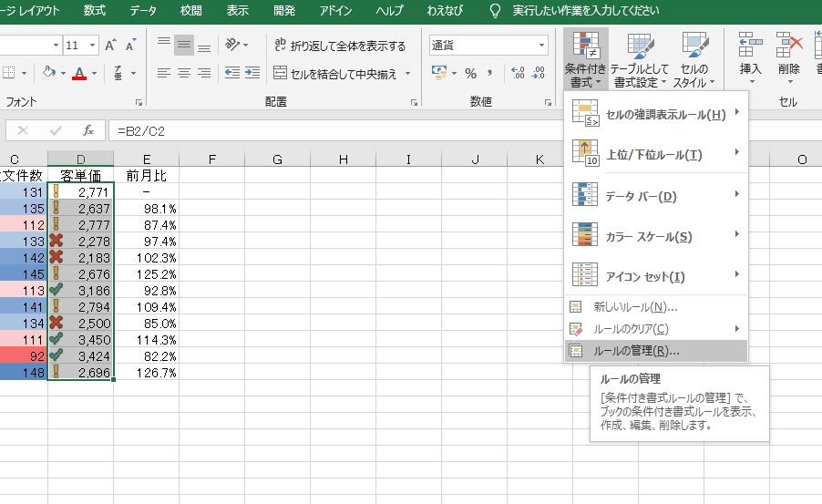Open the わえなび ribbon tab

click(445, 11)
